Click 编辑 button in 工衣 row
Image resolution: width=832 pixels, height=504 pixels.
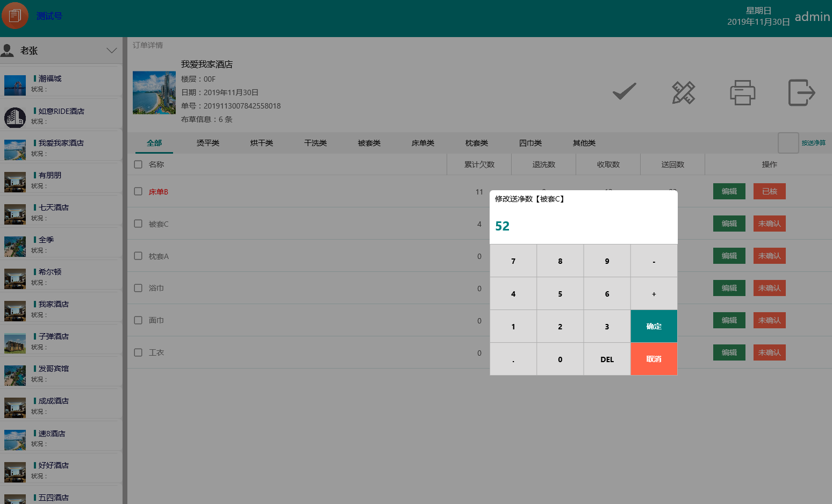point(729,352)
